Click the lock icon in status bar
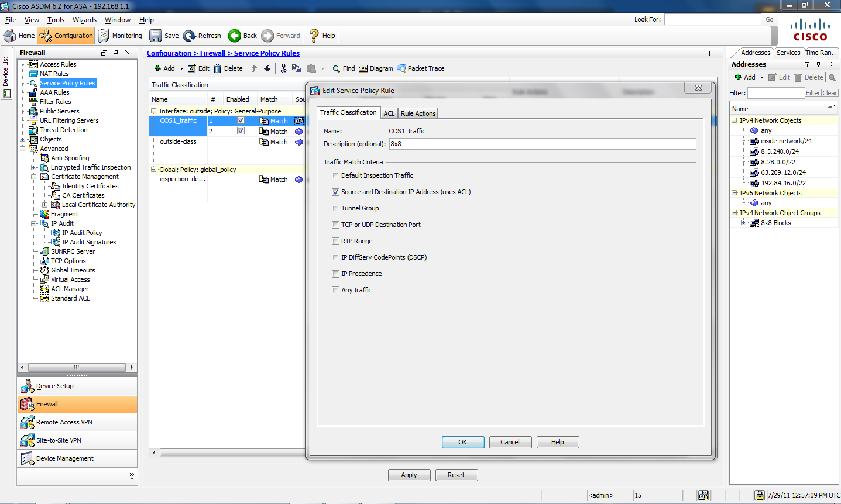 (x=759, y=495)
